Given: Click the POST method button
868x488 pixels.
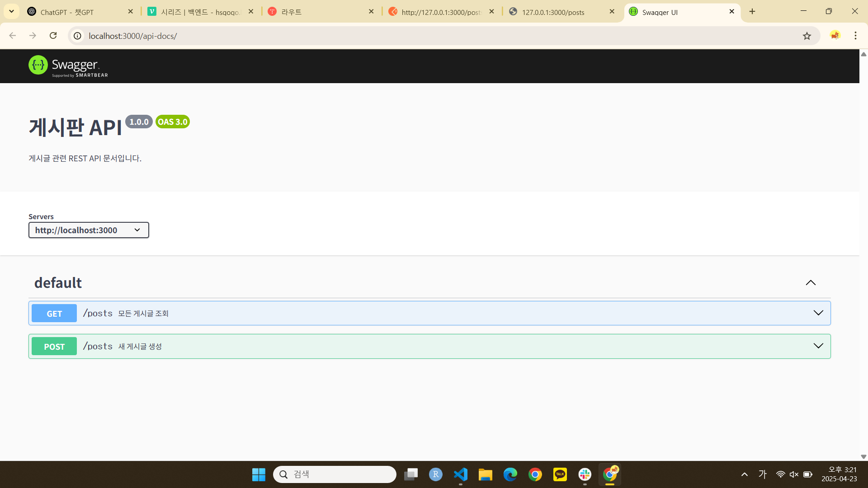Looking at the screenshot, I should 54,347.
